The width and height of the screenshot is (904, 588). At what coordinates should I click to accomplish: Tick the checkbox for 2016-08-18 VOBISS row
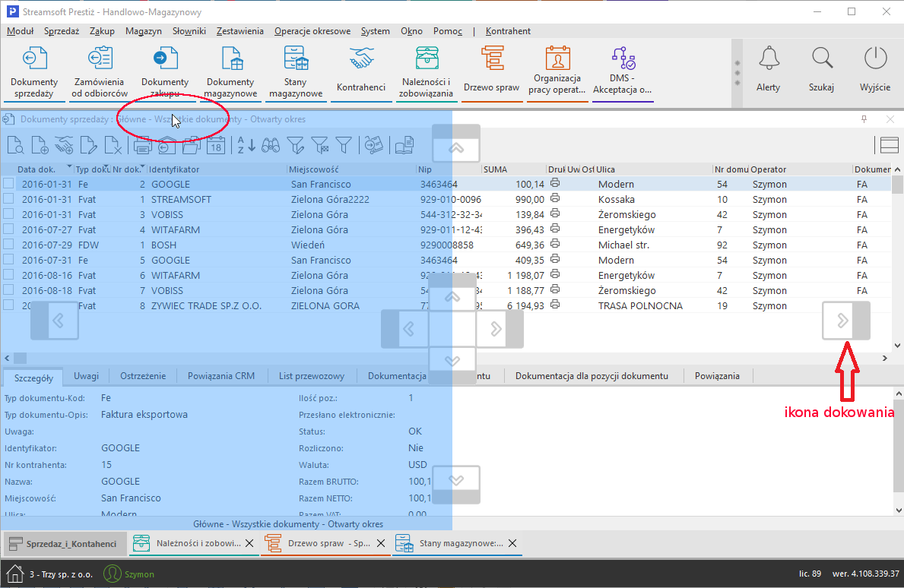click(8, 289)
